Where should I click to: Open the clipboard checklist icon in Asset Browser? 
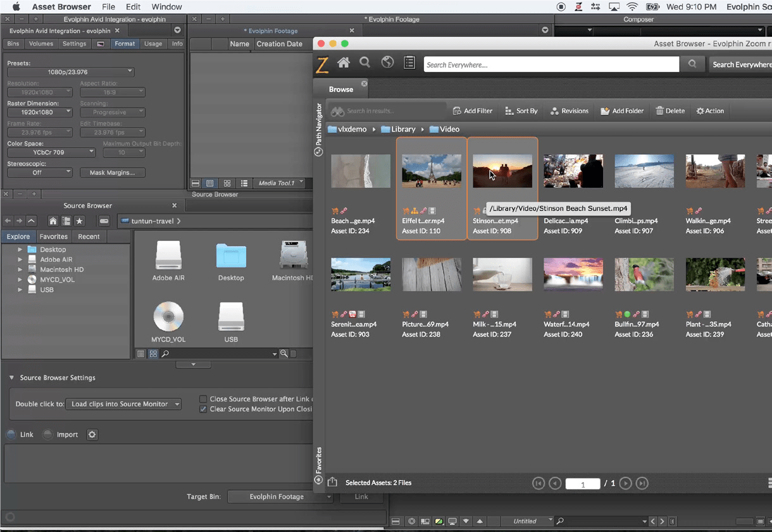pyautogui.click(x=409, y=63)
